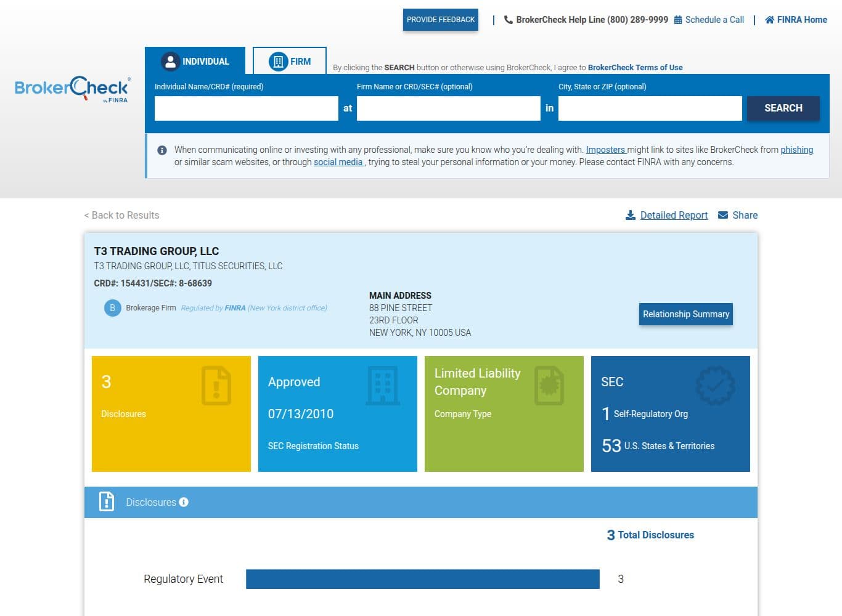The image size is (842, 616).
Task: Click the info icon next to the Disclosures heading
Action: tap(184, 502)
